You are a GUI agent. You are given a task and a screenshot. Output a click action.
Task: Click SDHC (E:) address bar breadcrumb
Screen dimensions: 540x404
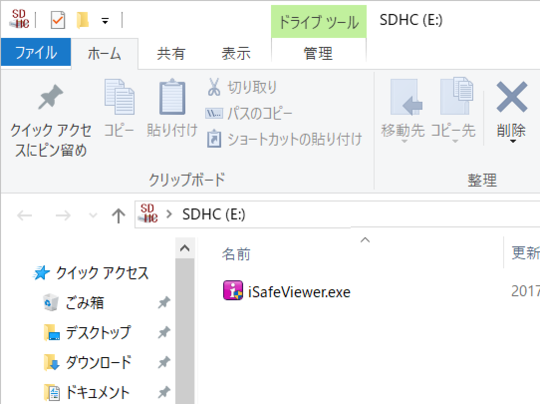point(214,214)
